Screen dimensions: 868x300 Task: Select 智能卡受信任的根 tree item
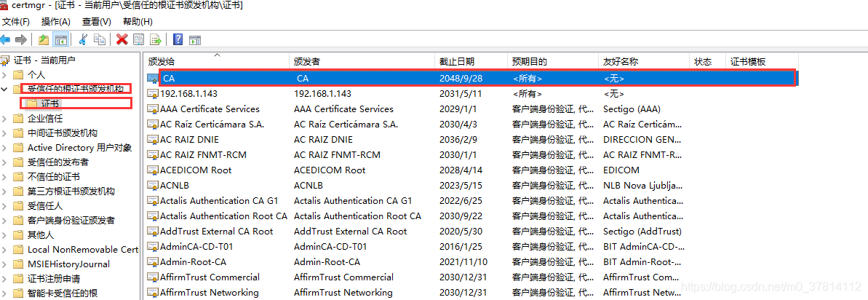click(63, 293)
